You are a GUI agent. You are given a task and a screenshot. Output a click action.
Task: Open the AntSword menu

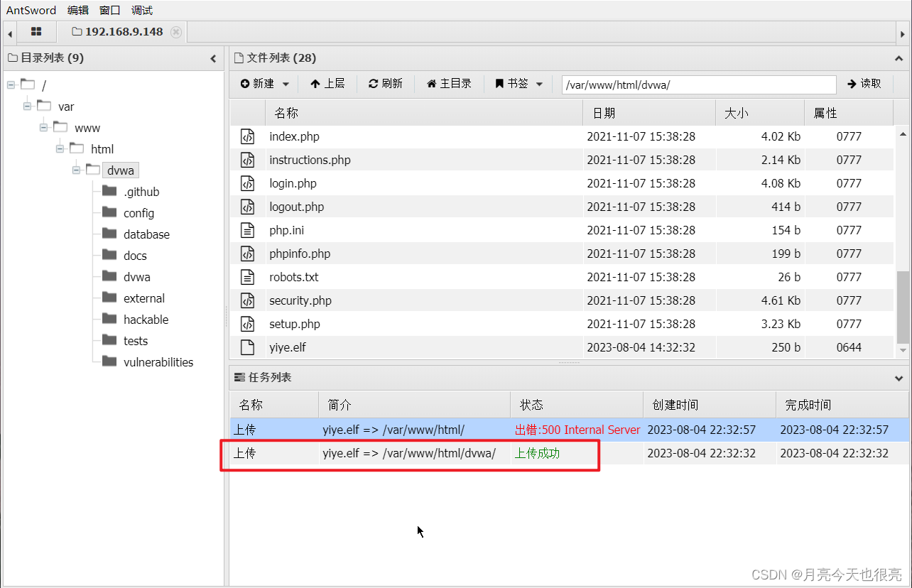[31, 10]
